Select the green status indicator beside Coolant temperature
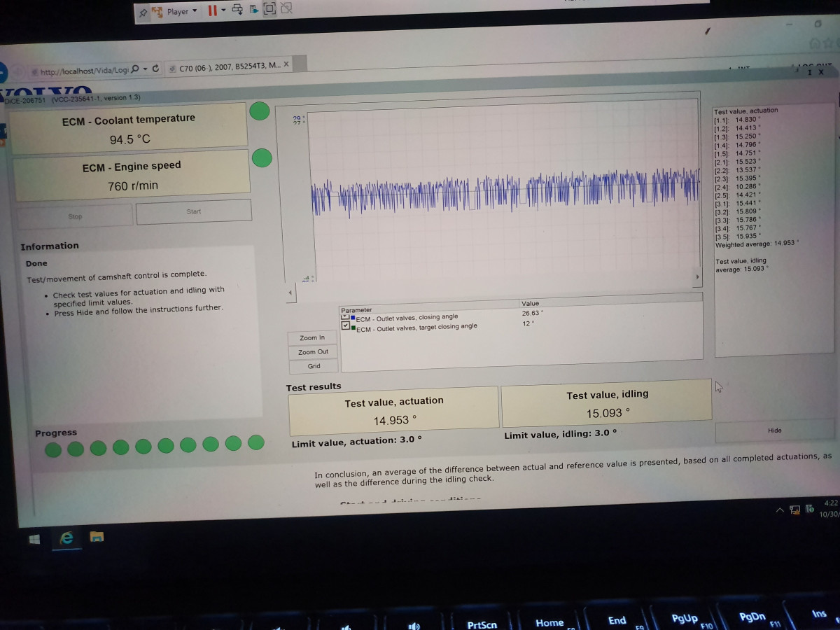The image size is (840, 630). 260,111
